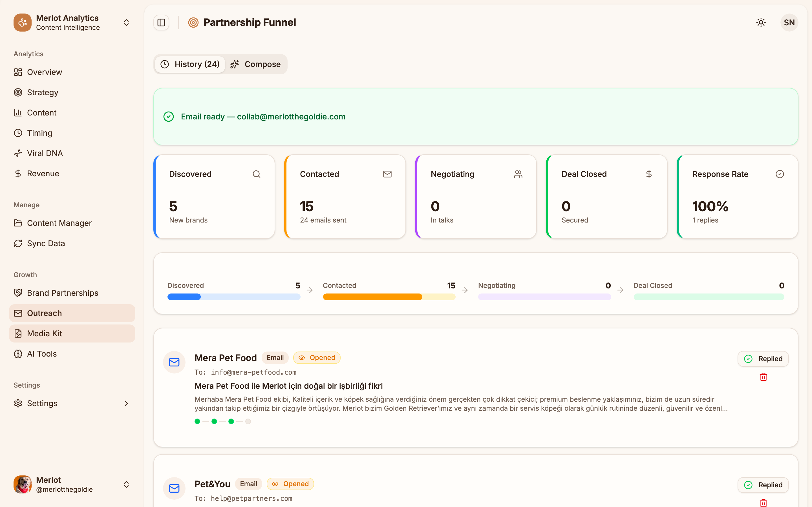Expand the Merlot Analytics workspace switcher
812x507 pixels.
tap(126, 22)
